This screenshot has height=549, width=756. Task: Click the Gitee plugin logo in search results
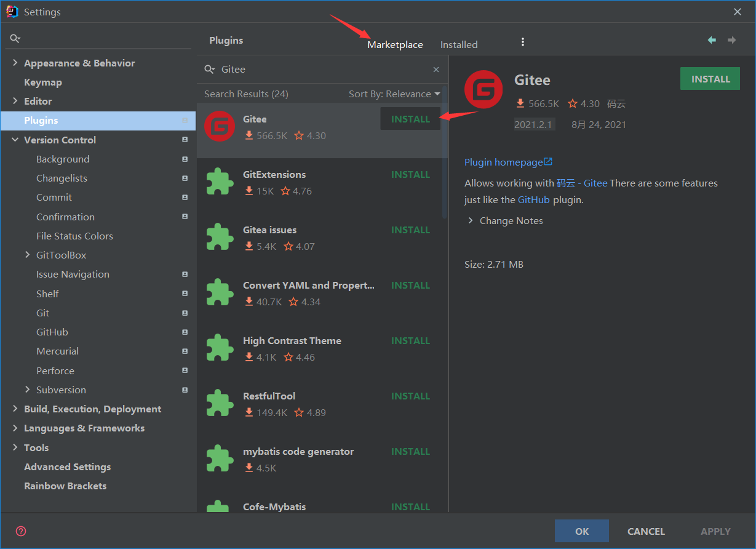coord(220,126)
